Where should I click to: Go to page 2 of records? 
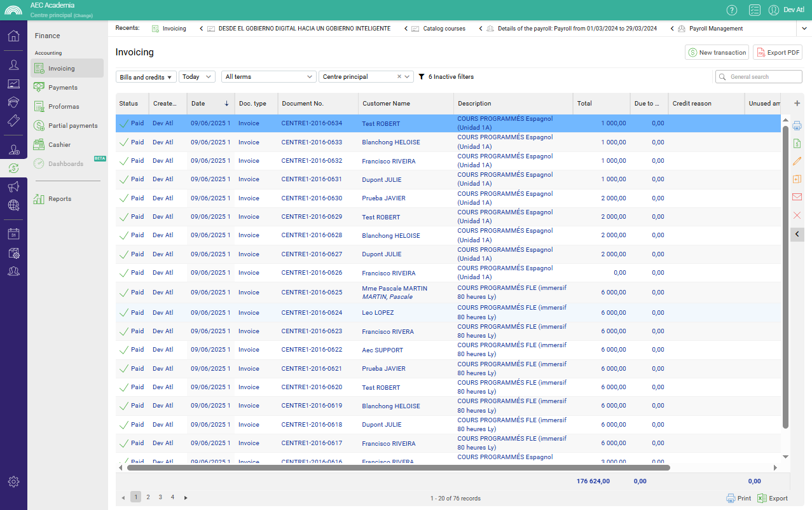(148, 497)
